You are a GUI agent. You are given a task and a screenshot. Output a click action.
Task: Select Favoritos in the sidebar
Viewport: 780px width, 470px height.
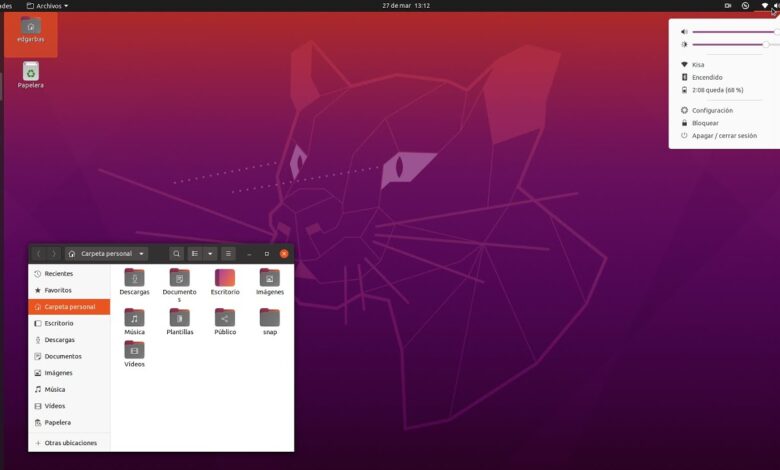69,290
